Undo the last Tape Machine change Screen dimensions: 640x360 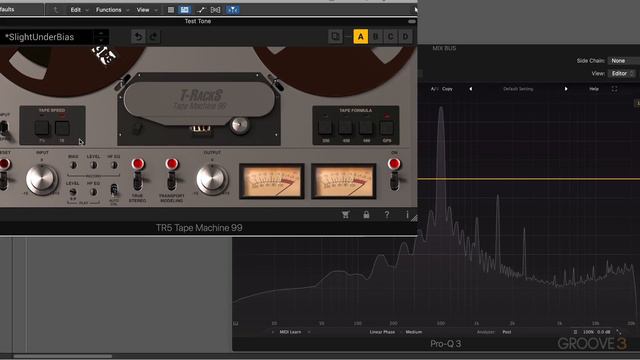pos(138,37)
